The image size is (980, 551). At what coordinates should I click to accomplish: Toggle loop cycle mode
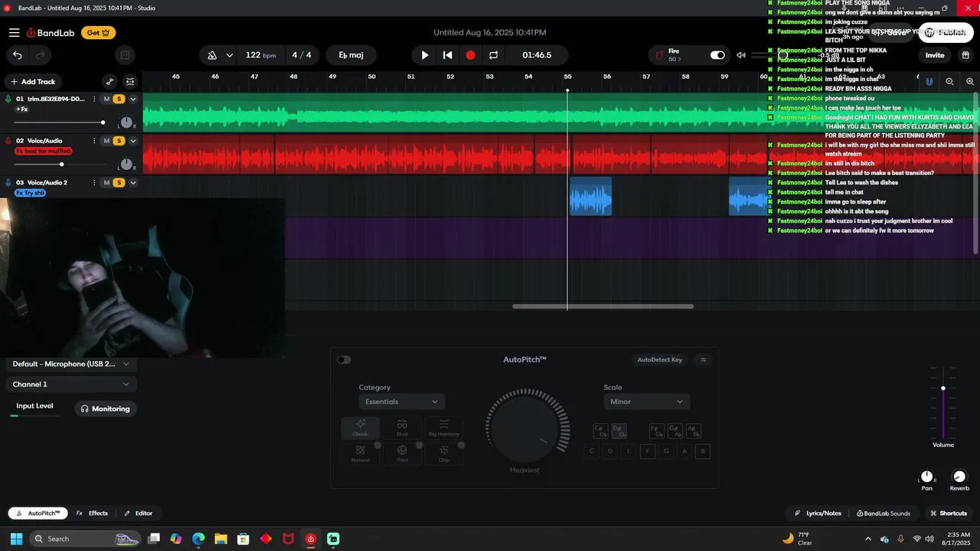point(494,55)
